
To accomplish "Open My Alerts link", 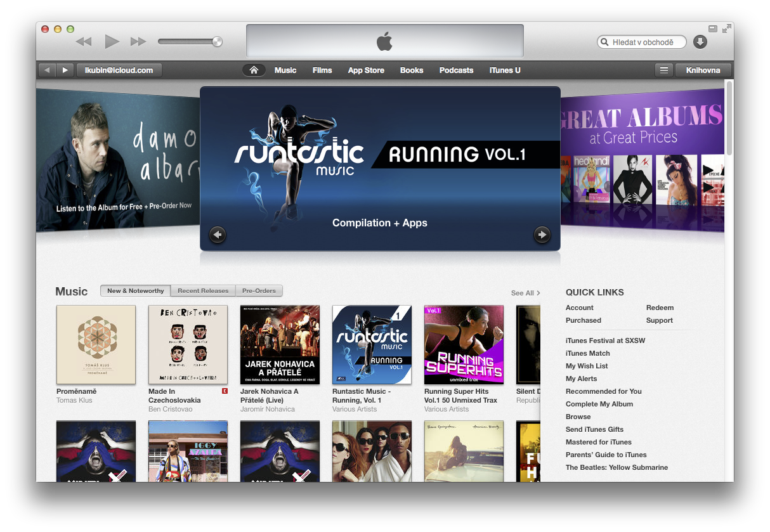I will pos(582,379).
